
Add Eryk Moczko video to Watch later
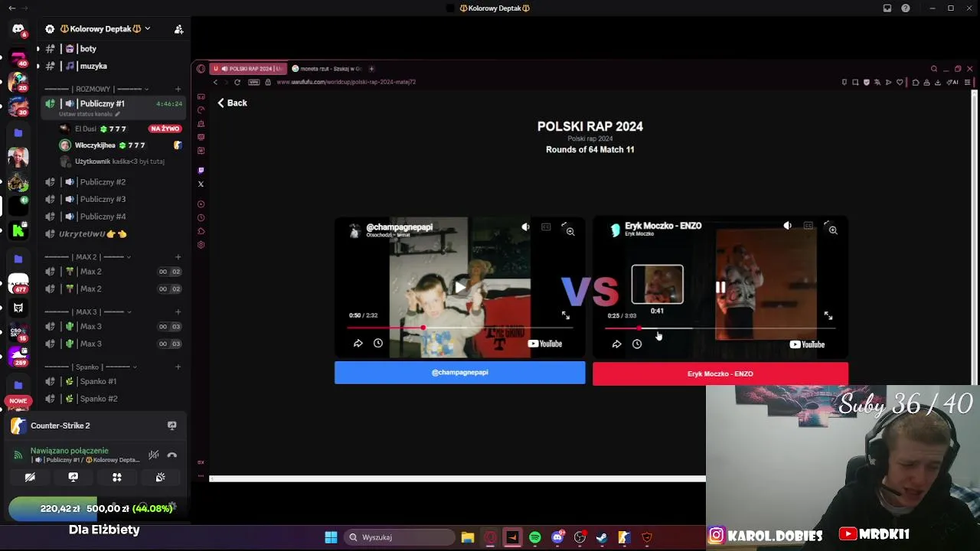point(637,344)
